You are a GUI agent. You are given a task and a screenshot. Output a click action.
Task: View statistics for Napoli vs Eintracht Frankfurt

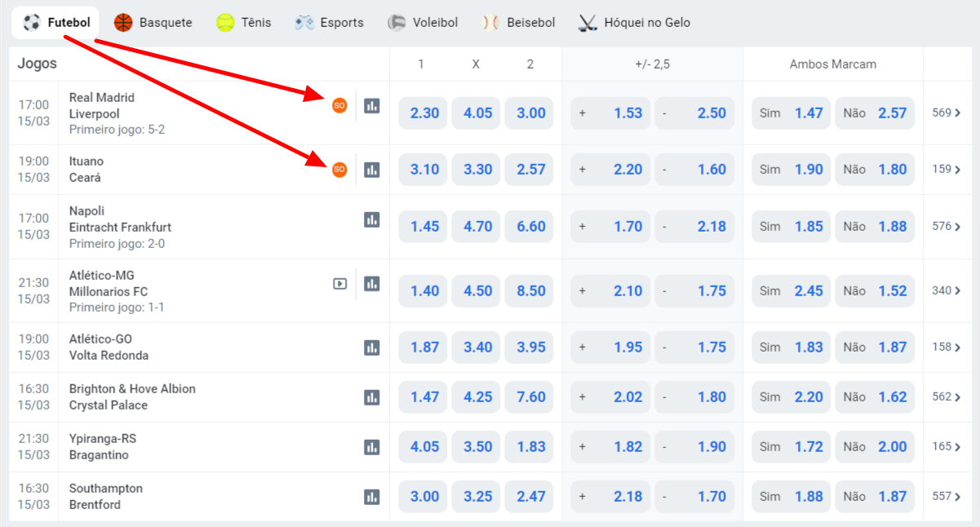click(x=372, y=219)
